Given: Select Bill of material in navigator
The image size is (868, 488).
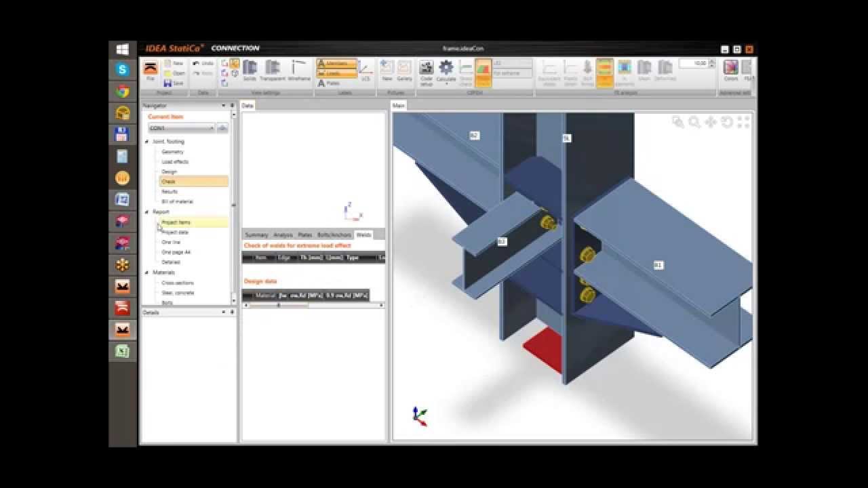Looking at the screenshot, I should coord(177,201).
